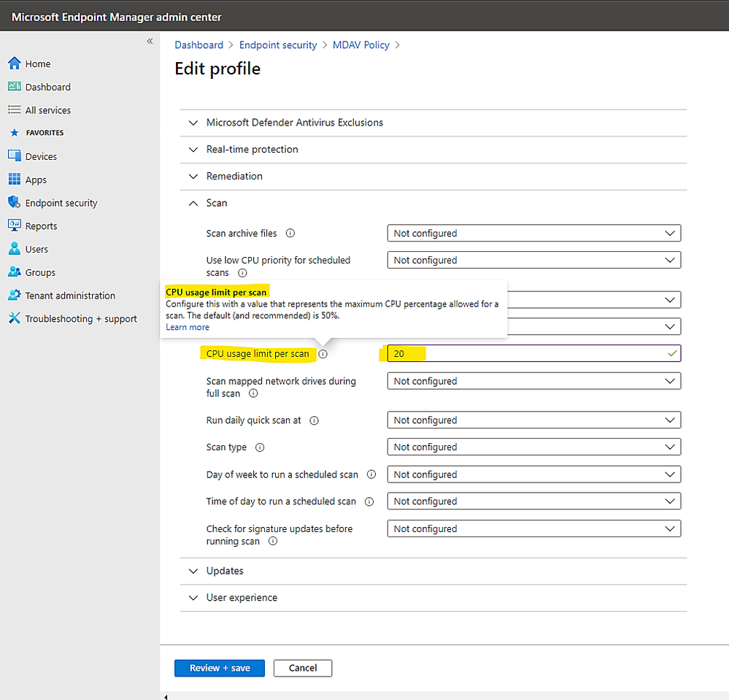729x700 pixels.
Task: Select Tenant administration in sidebar
Action: [x=70, y=296]
